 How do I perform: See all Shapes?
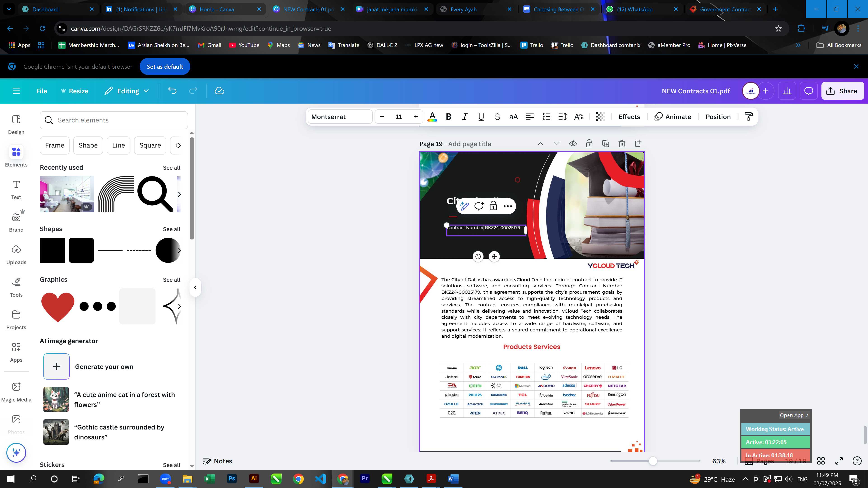click(x=172, y=229)
